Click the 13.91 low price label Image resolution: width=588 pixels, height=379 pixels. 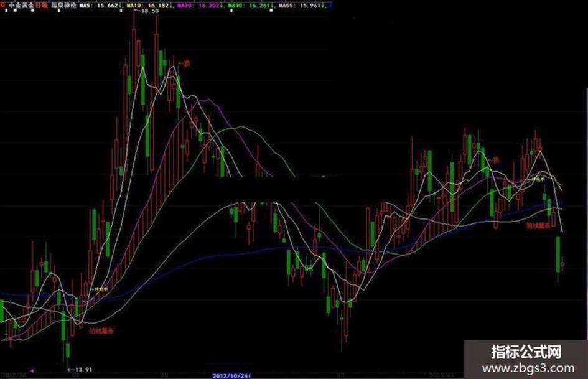83,369
